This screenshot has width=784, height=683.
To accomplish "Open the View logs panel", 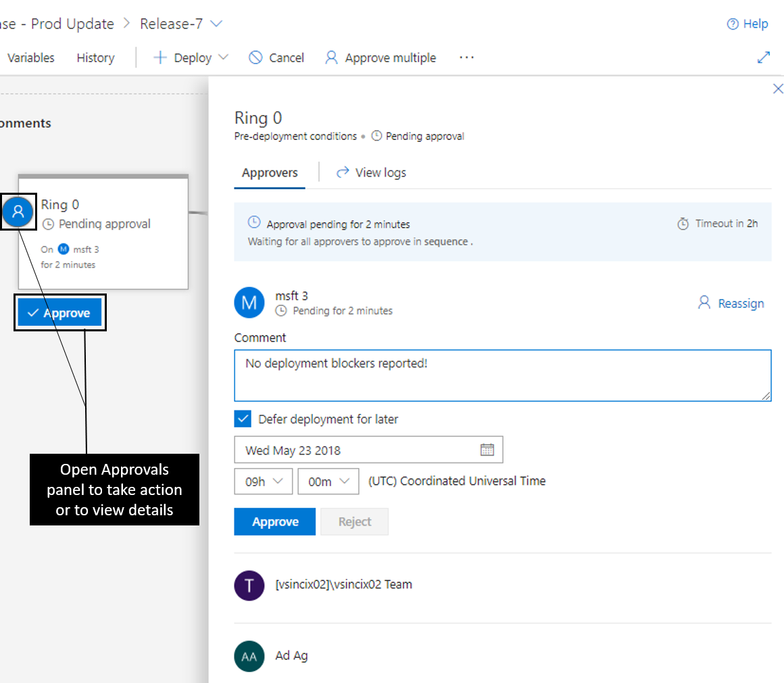I will pyautogui.click(x=370, y=172).
